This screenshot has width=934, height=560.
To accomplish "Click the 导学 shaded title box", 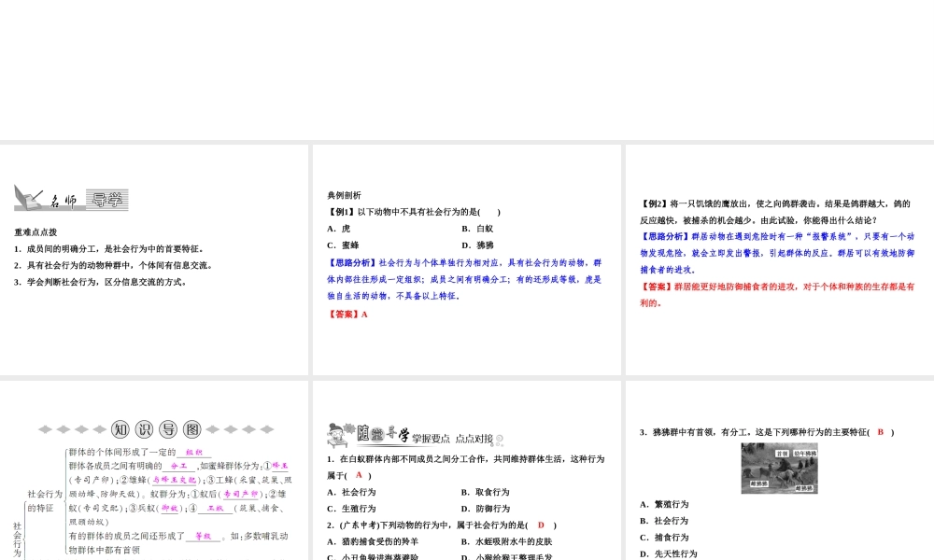I will (106, 200).
